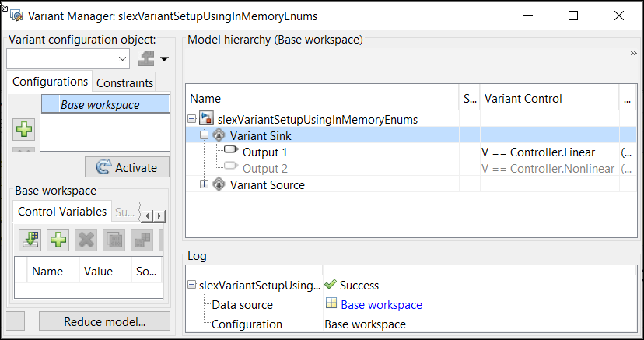Screen dimensions: 644x340
Task: Open the Base workspace data source link
Action: (x=381, y=305)
